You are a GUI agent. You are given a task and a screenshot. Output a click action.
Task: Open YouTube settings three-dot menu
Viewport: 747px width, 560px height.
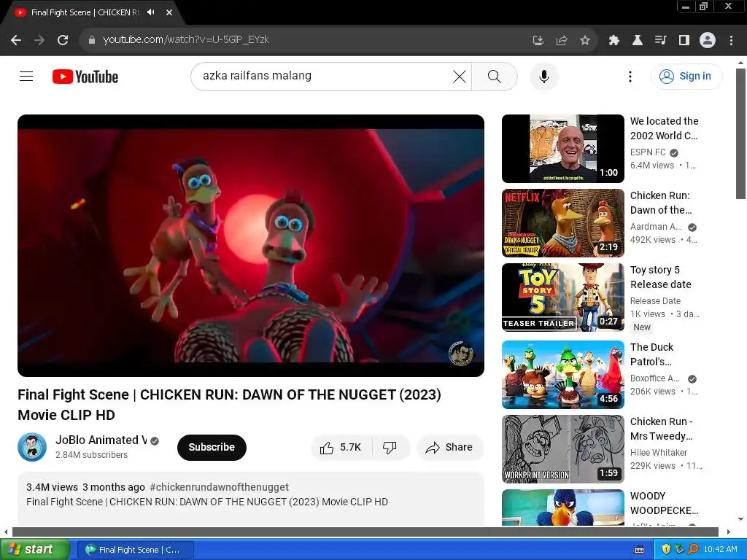630,76
